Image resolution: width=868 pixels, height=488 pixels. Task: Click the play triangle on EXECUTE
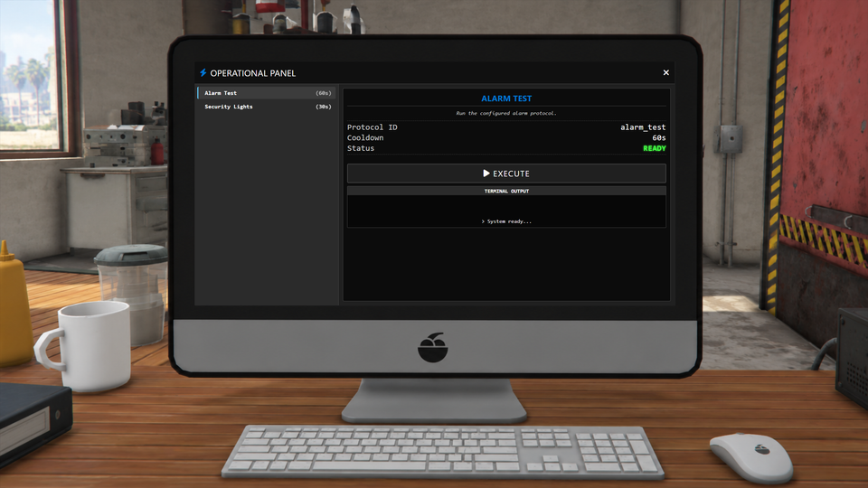point(486,174)
